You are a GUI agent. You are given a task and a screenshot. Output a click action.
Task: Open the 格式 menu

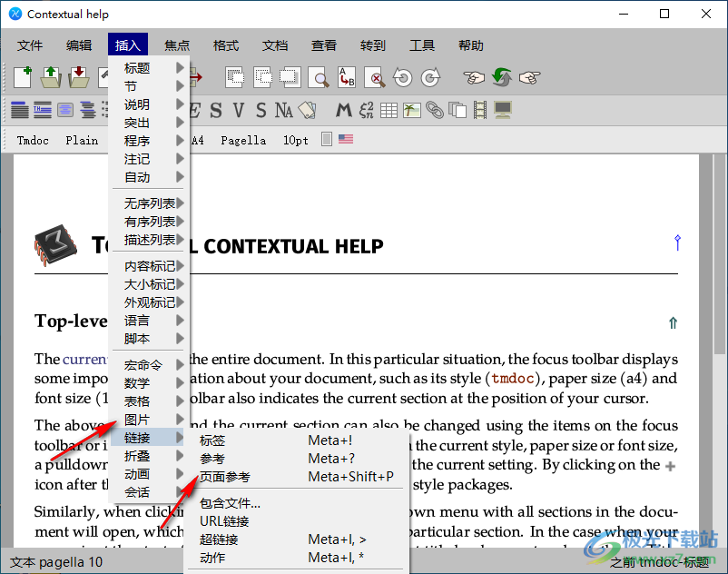226,45
